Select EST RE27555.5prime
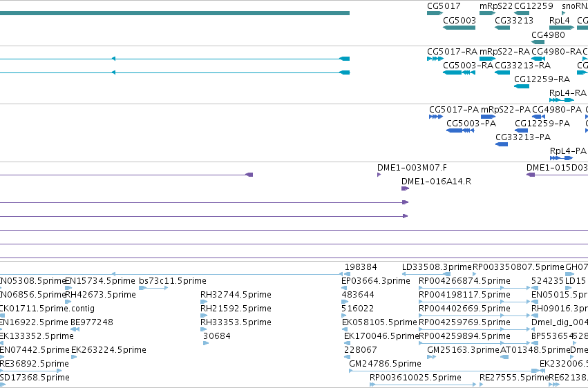The width and height of the screenshot is (588, 388). point(514,378)
